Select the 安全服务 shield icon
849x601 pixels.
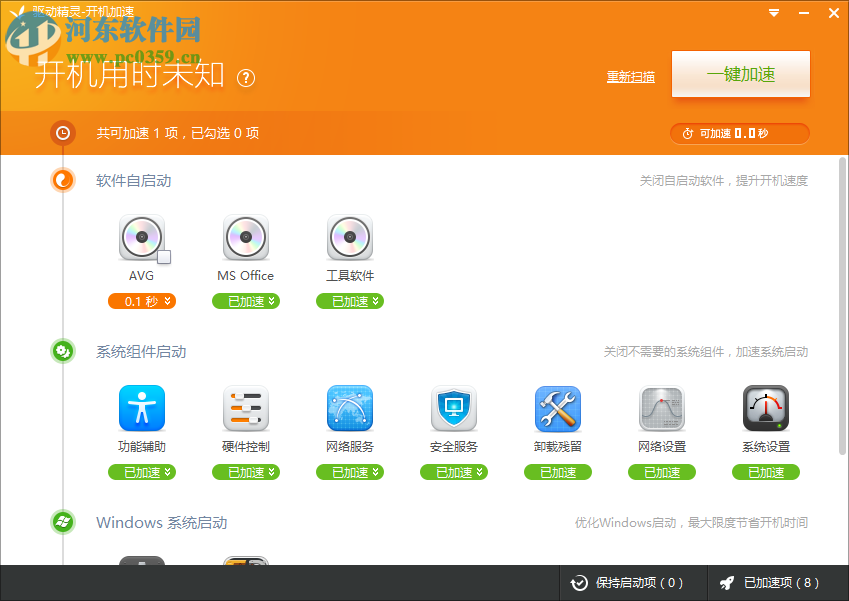[453, 410]
